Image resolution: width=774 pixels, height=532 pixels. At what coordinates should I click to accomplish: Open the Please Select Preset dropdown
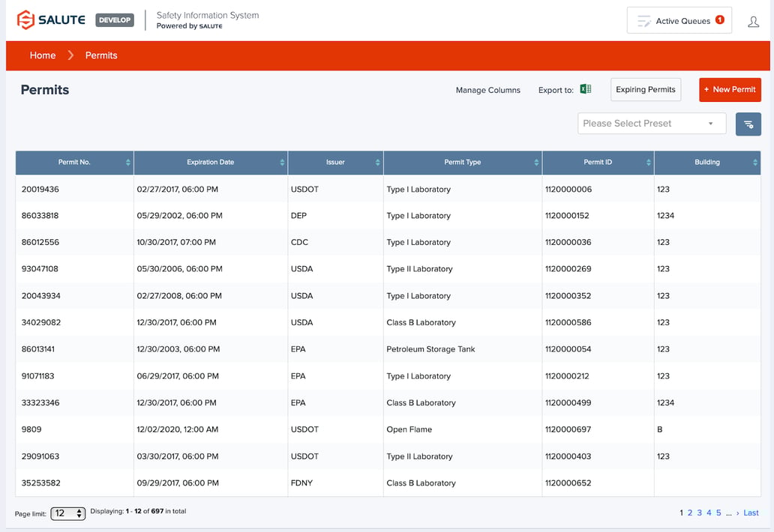pyautogui.click(x=651, y=124)
